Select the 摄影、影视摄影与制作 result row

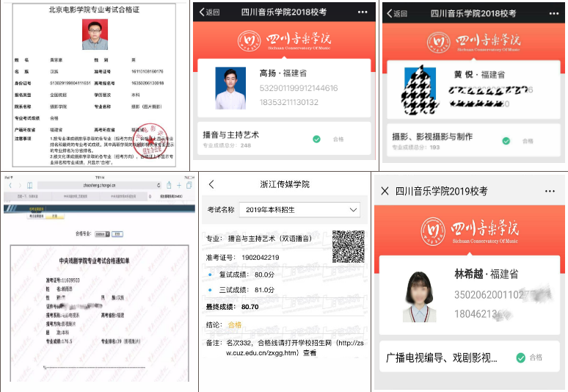pyautogui.click(x=473, y=140)
